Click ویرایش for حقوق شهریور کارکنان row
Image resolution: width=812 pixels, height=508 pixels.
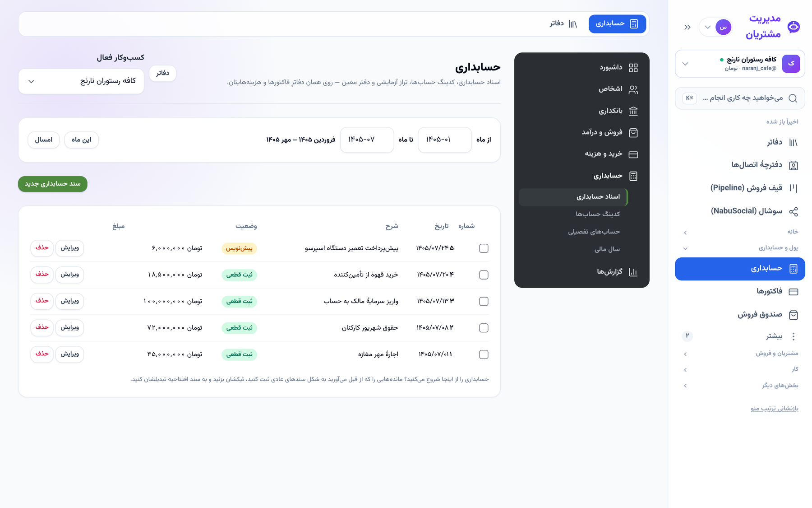[69, 327]
